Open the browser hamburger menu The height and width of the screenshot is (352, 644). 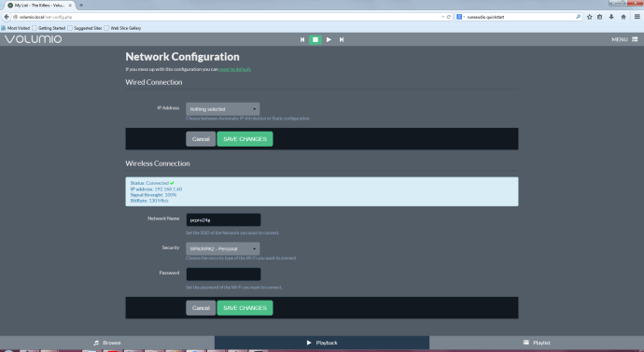[x=637, y=17]
